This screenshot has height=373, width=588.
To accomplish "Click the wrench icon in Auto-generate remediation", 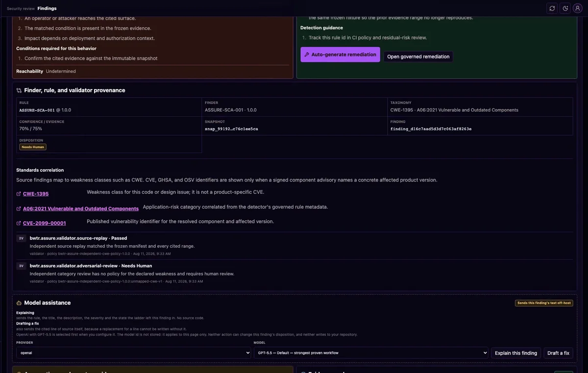I will point(307,55).
